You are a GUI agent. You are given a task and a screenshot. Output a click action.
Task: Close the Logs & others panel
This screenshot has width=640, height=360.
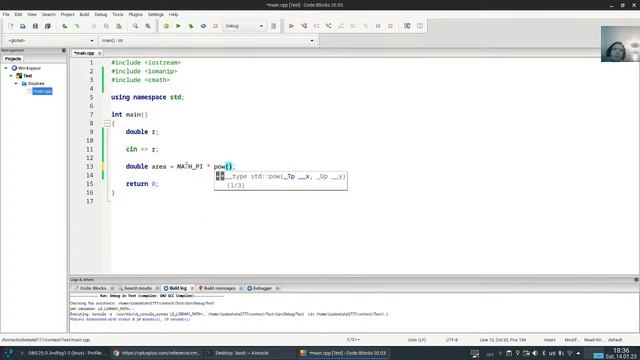(x=636, y=280)
